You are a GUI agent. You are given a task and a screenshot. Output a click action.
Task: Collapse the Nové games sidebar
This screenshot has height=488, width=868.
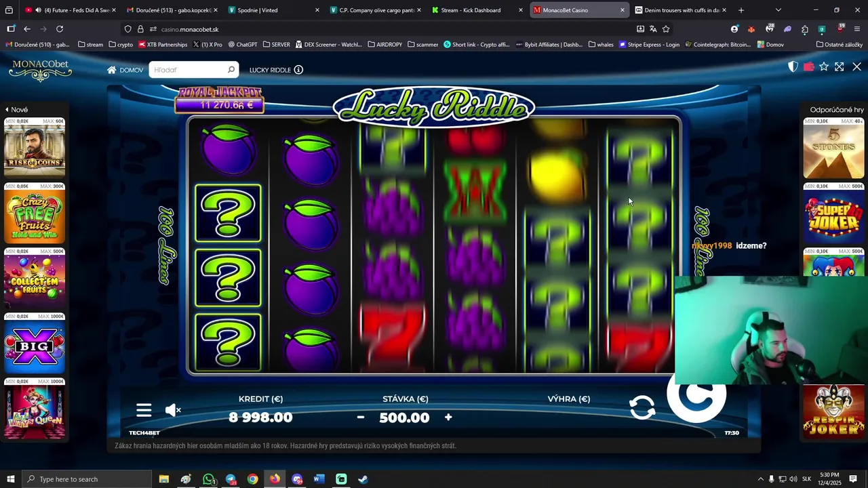pyautogui.click(x=16, y=109)
